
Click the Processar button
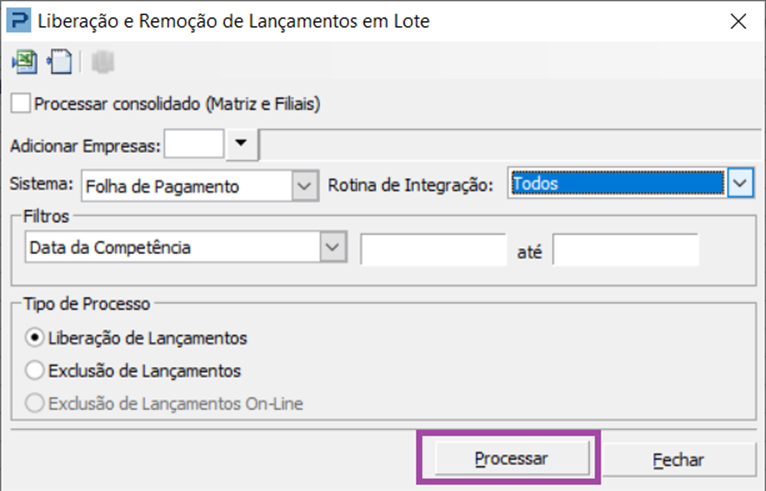click(512, 458)
